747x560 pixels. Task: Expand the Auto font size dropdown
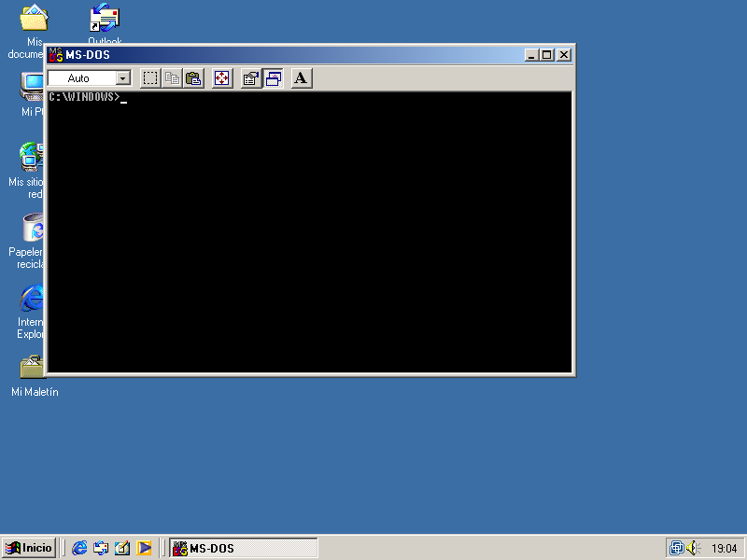(x=123, y=79)
